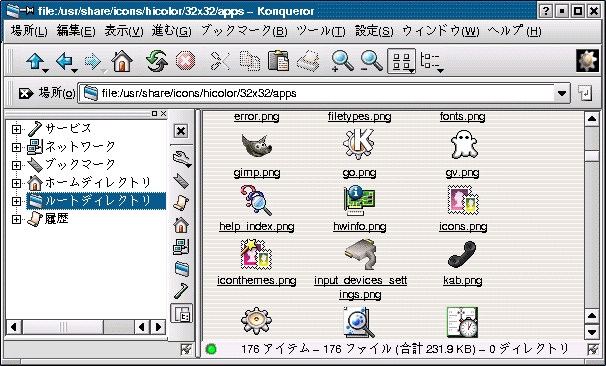The width and height of the screenshot is (606, 366).
Task: Go to Home via toolbar house icon
Action: coord(122,61)
